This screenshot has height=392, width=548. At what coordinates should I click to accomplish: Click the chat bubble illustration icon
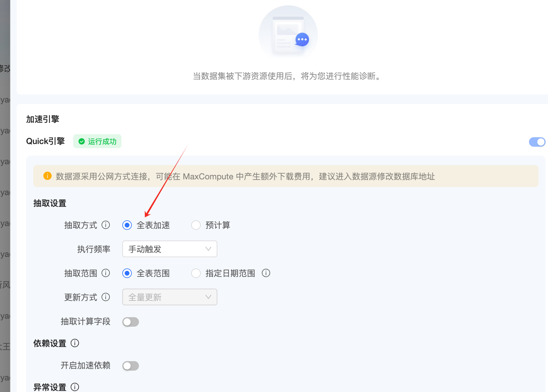[302, 39]
